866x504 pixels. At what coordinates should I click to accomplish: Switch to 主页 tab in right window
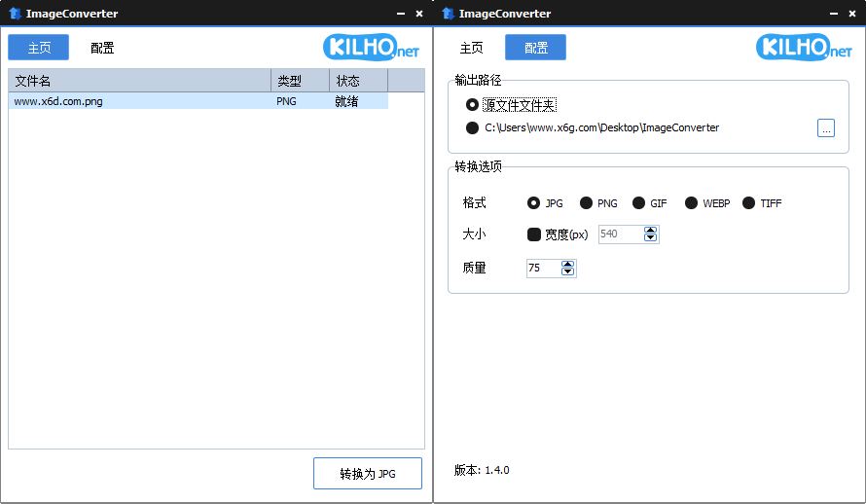(x=471, y=48)
